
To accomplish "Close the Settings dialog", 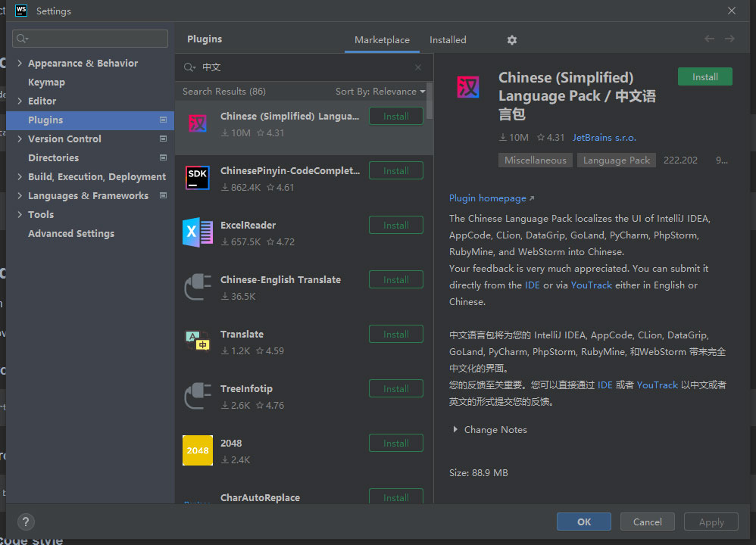I will coord(732,11).
